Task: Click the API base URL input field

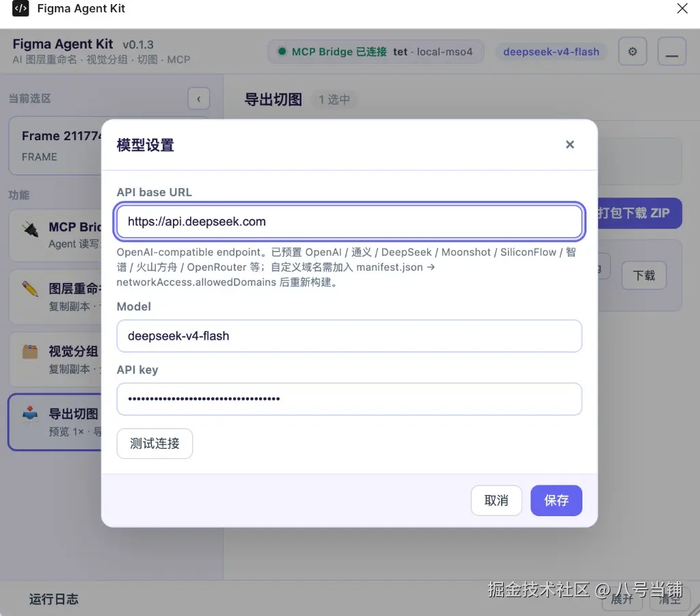Action: pyautogui.click(x=349, y=222)
